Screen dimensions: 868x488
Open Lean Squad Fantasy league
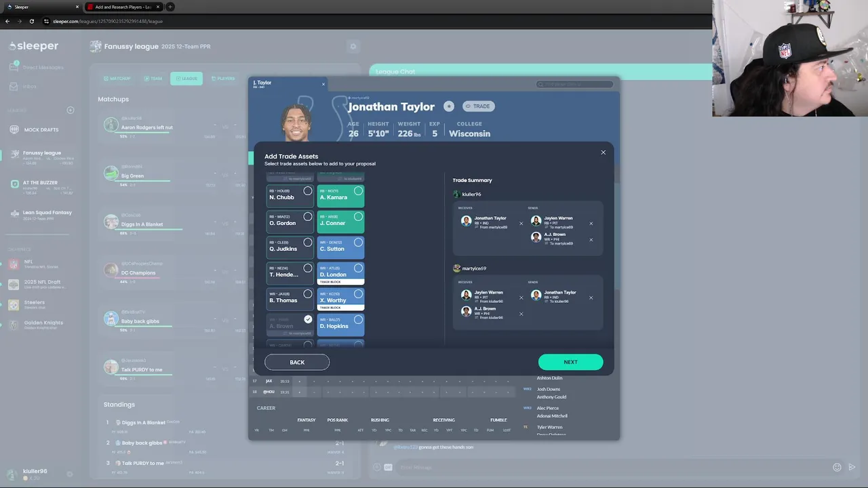[x=41, y=215]
